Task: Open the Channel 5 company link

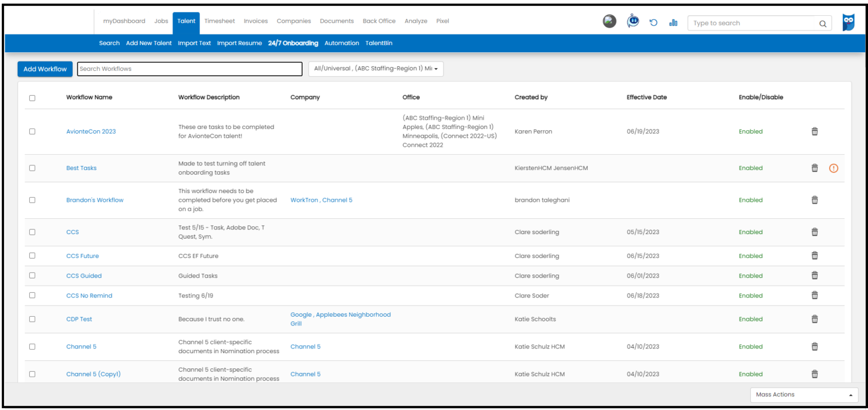Action: coord(306,347)
